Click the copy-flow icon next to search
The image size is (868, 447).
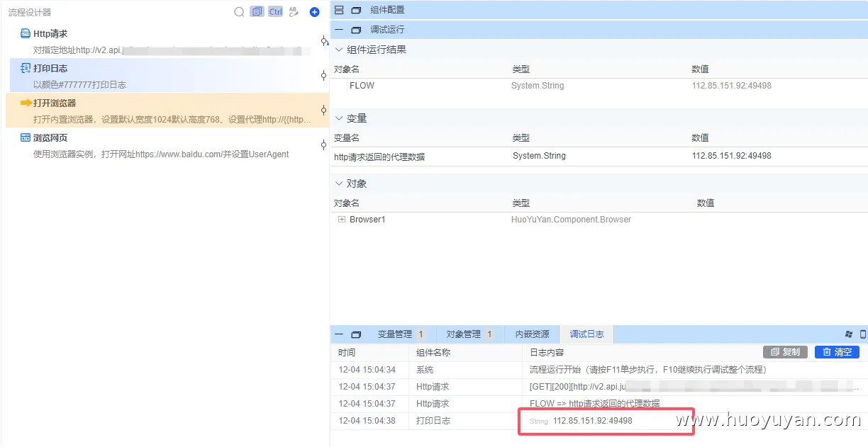click(x=257, y=11)
